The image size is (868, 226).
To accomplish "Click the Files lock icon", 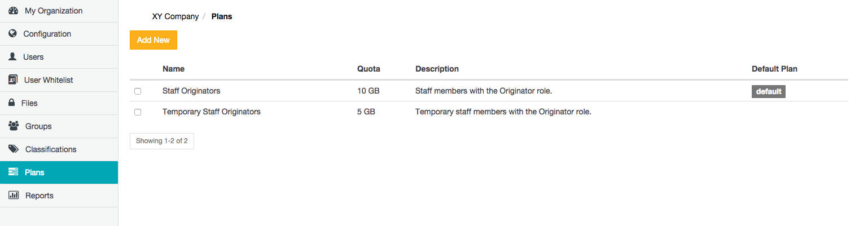I will click(x=11, y=103).
